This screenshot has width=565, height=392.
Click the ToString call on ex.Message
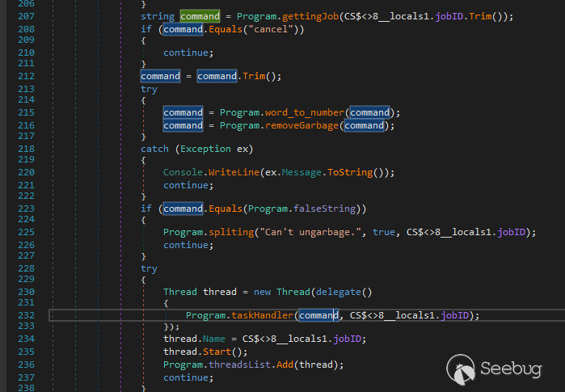click(352, 172)
